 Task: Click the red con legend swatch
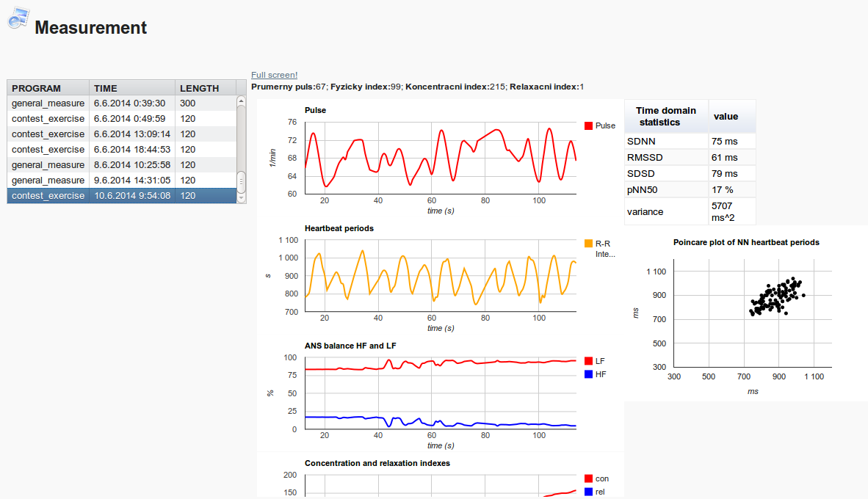588,479
